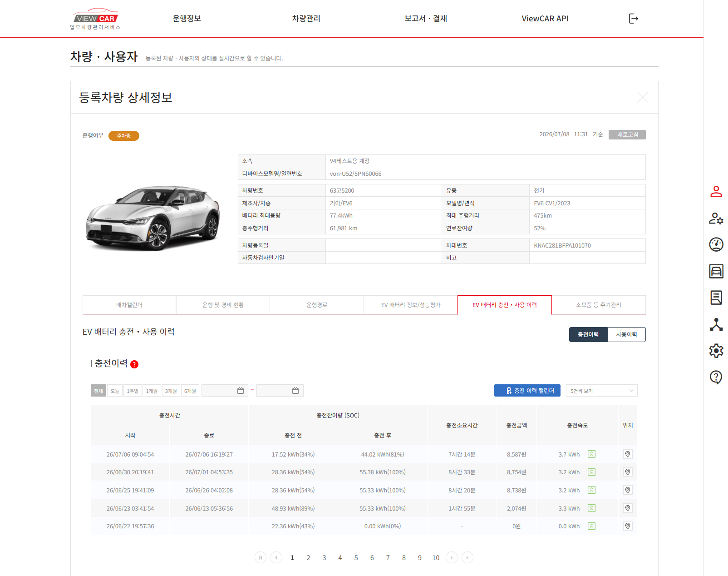
Task: Click the 새로고침 refresh button
Action: coord(627,135)
